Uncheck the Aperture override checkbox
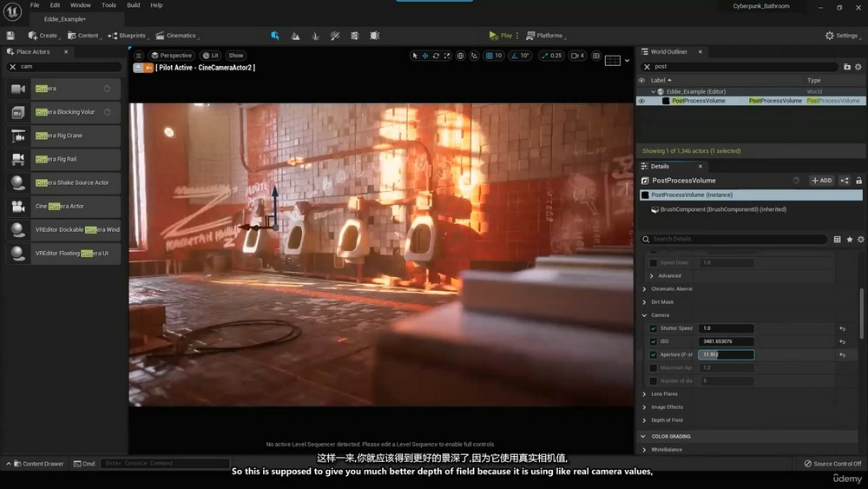Screen dimensions: 868x489 coord(654,355)
